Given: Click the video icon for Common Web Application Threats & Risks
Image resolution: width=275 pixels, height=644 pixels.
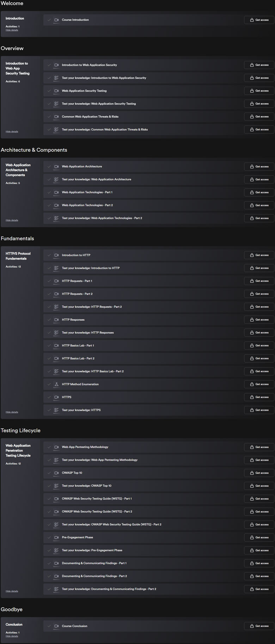Looking at the screenshot, I should point(56,117).
